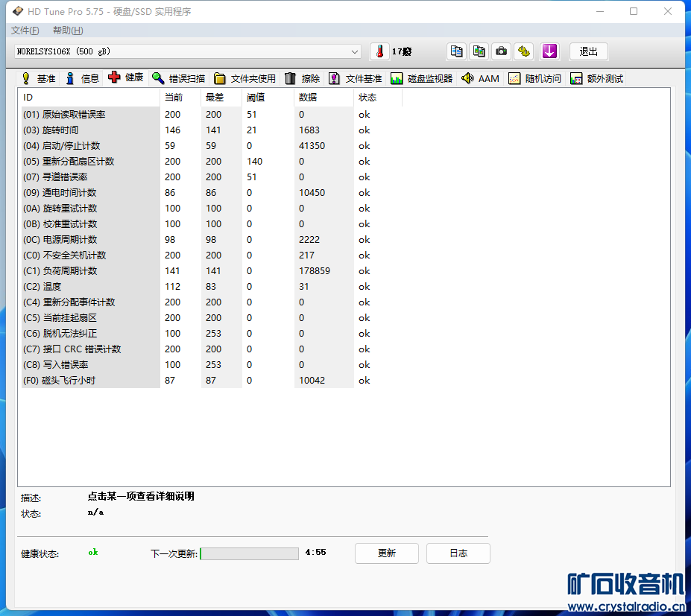
Task: Click the red cross icon of 健康 tab
Action: [114, 77]
